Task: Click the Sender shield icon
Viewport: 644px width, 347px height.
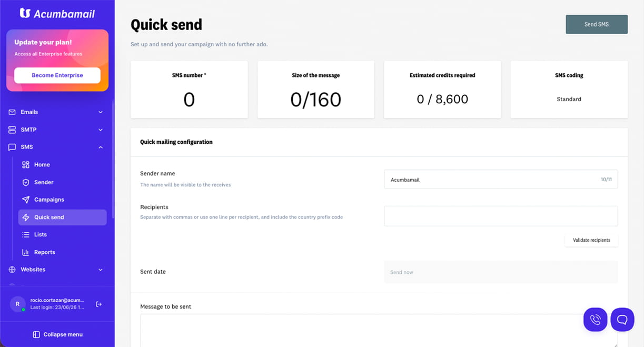Action: coord(26,182)
